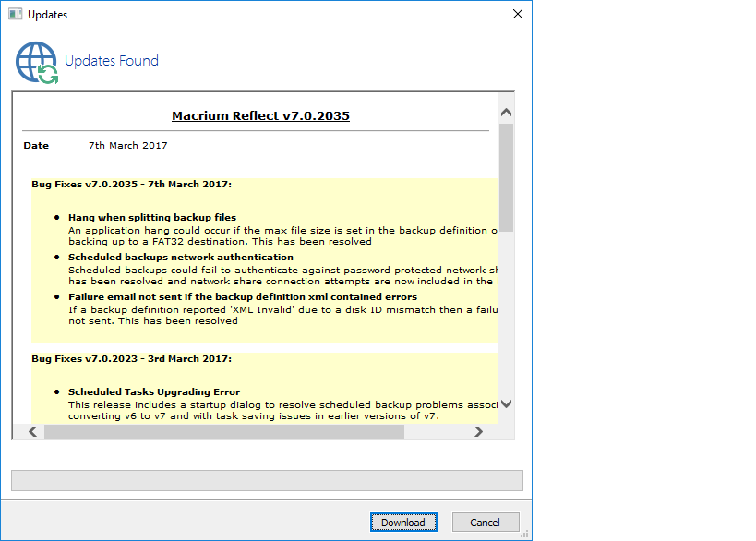This screenshot has height=541, width=756.
Task: Click 'not sent. This has been resolved' line
Action: click(x=153, y=320)
